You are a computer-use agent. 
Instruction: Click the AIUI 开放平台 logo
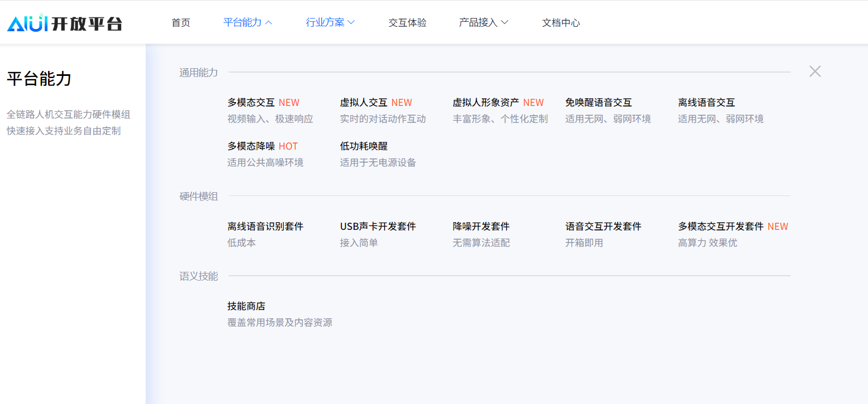64,23
